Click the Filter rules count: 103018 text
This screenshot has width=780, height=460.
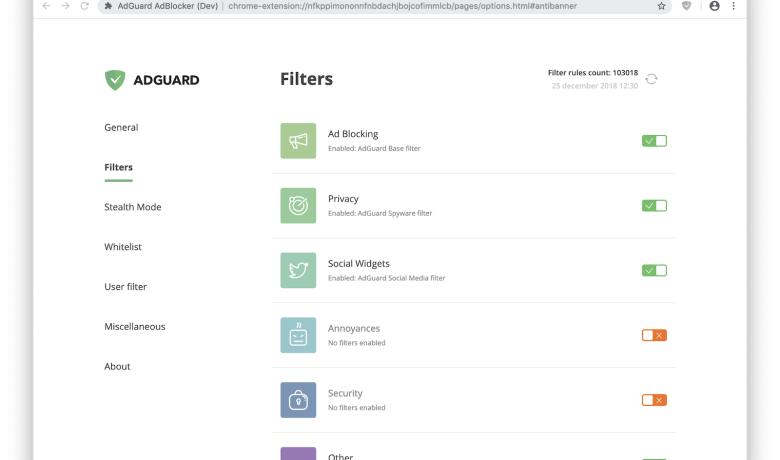click(x=592, y=73)
